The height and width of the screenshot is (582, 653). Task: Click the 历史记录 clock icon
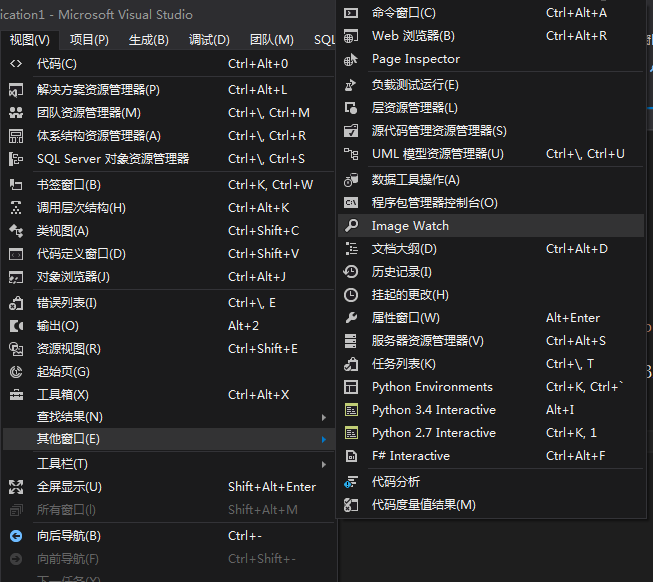click(x=351, y=272)
